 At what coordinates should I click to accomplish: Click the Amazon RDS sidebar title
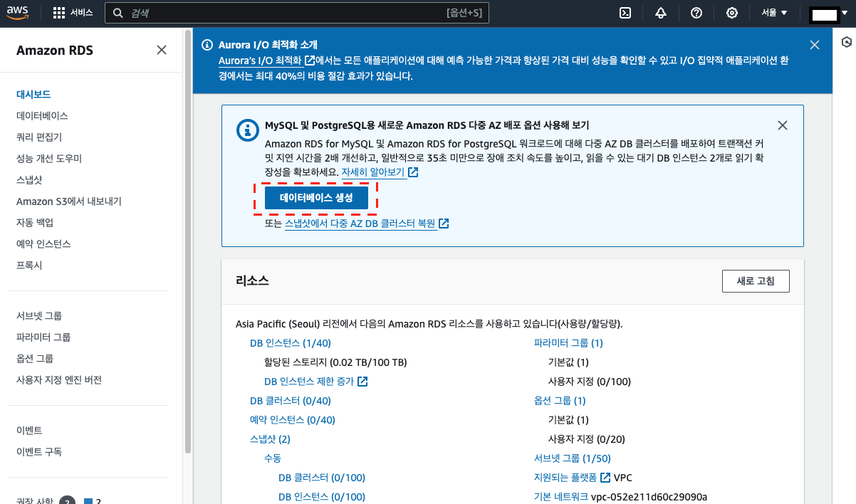point(55,51)
